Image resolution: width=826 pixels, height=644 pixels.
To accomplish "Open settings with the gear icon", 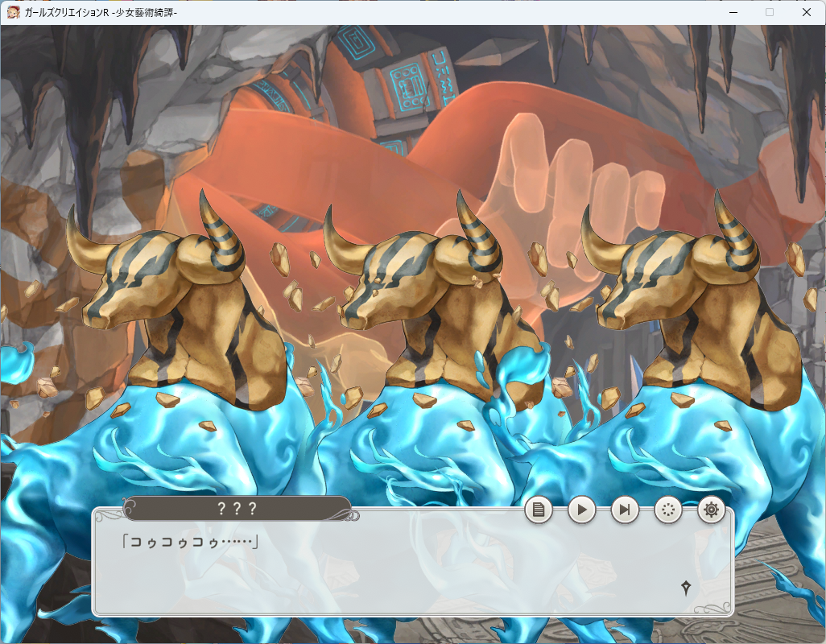I will 711,510.
